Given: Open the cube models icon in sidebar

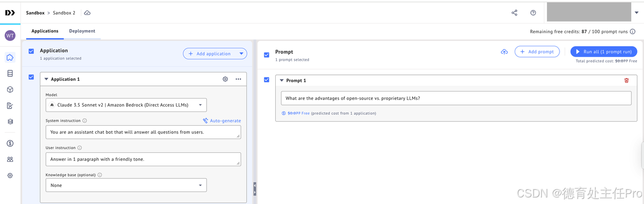Looking at the screenshot, I should click(x=10, y=89).
